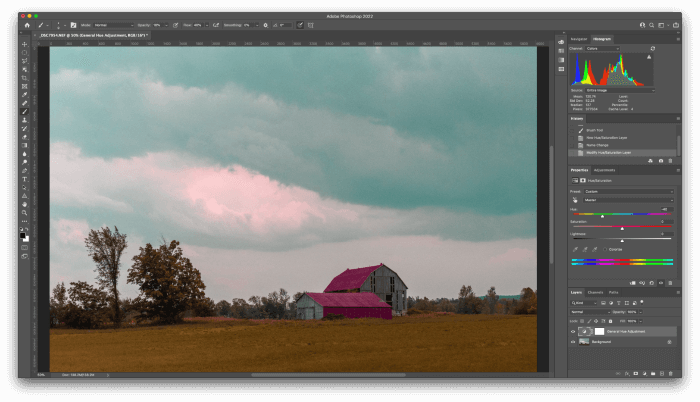Refresh the histogram with the reload icon
Image resolution: width=700 pixels, height=402 pixels.
coord(653,48)
